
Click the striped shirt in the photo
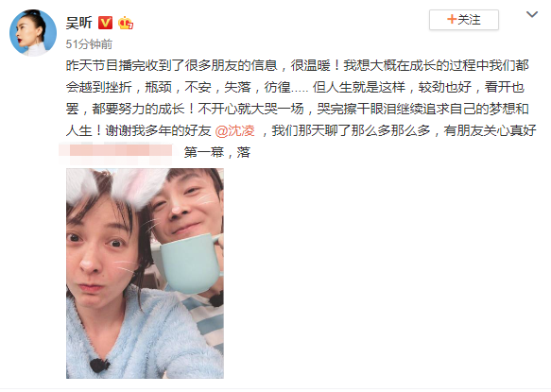[x=204, y=316]
